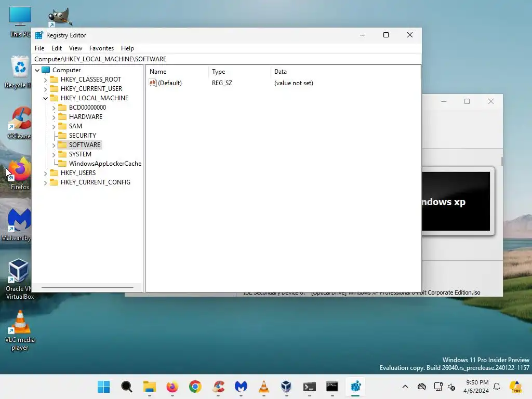Open the Windows Start button

(x=103, y=387)
